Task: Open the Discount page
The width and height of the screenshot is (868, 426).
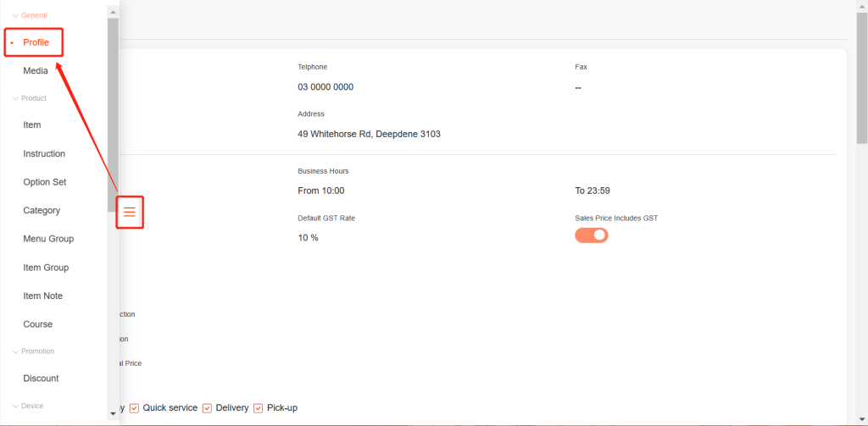Action: [x=41, y=379]
